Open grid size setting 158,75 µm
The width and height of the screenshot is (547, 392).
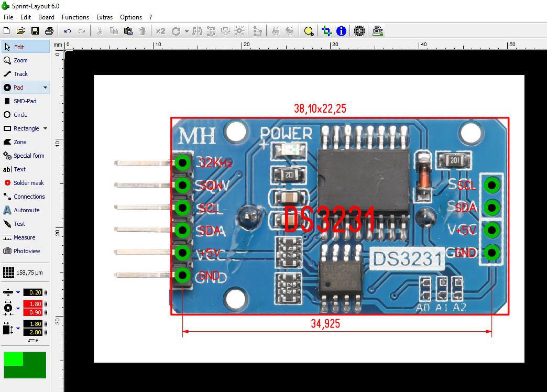[23, 273]
